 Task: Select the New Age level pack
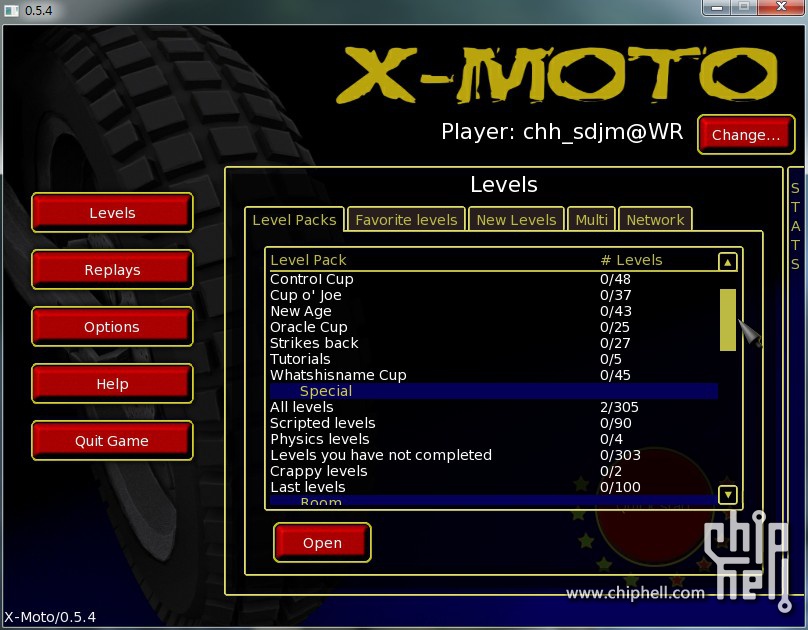click(x=494, y=311)
